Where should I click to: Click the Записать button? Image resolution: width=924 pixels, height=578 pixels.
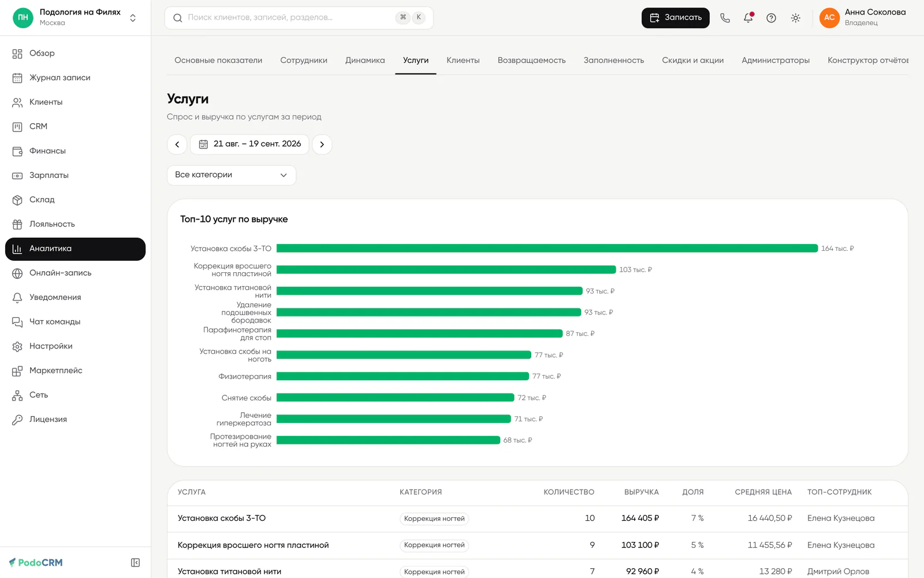pyautogui.click(x=676, y=18)
